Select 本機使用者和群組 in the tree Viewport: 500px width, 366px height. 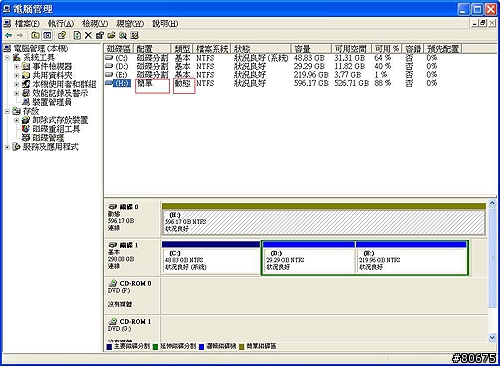tap(64, 85)
